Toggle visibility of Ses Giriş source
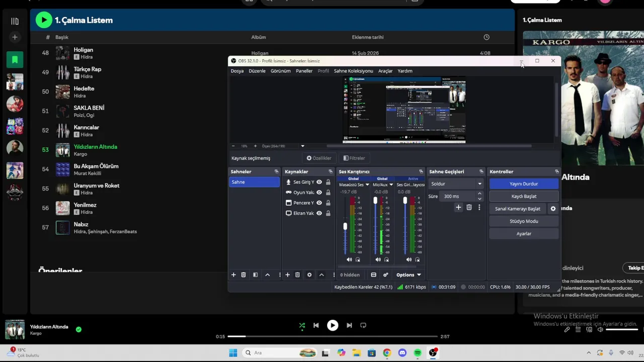 [319, 182]
